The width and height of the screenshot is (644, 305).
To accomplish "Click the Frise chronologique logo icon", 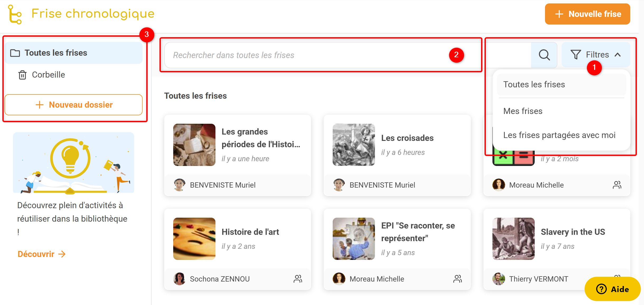I will pos(15,15).
